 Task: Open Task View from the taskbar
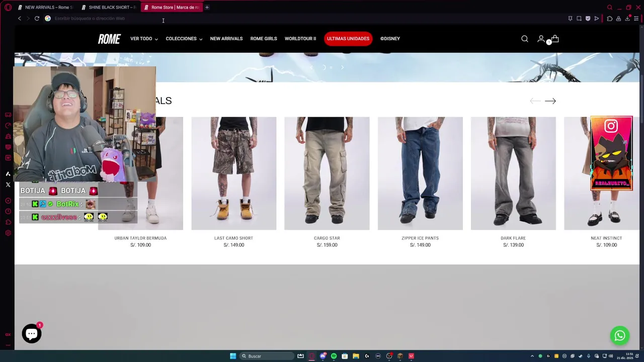300,356
